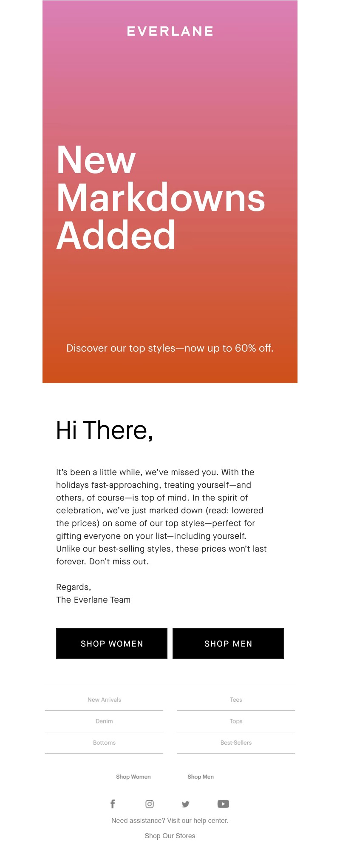The width and height of the screenshot is (340, 868).
Task: Click the small gray Shop Women footer link
Action: 133,777
